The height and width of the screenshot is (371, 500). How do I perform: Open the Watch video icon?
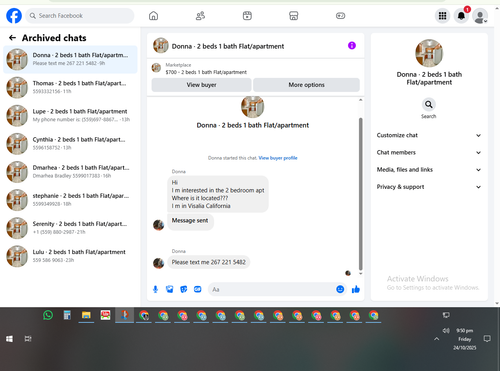coord(247,16)
